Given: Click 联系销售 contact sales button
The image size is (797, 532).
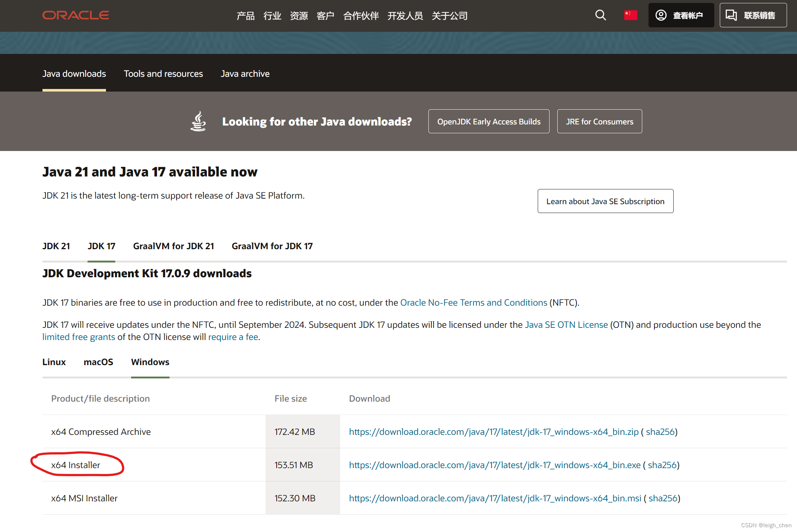Looking at the screenshot, I should [753, 15].
